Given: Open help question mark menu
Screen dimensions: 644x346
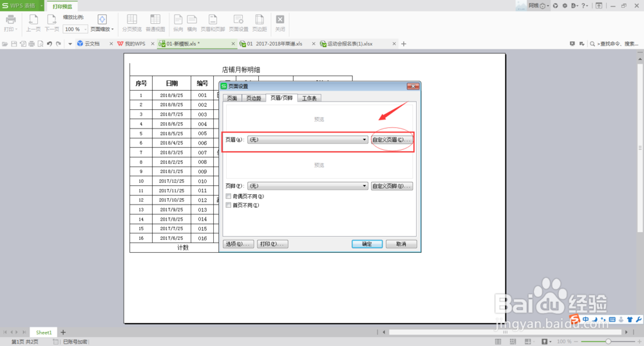Looking at the screenshot, I should [x=585, y=6].
